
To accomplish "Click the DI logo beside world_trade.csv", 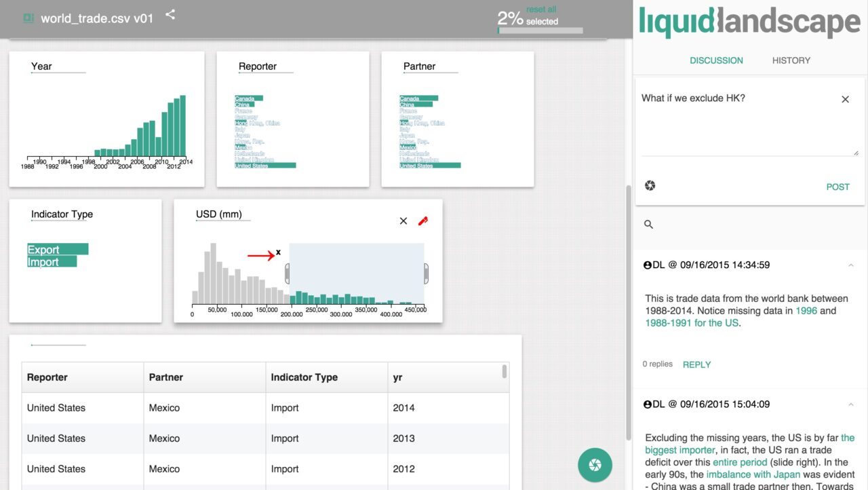I will (x=28, y=18).
